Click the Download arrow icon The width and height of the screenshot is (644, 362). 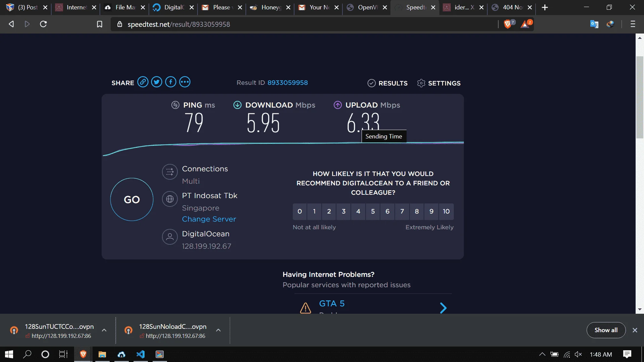pos(237,105)
